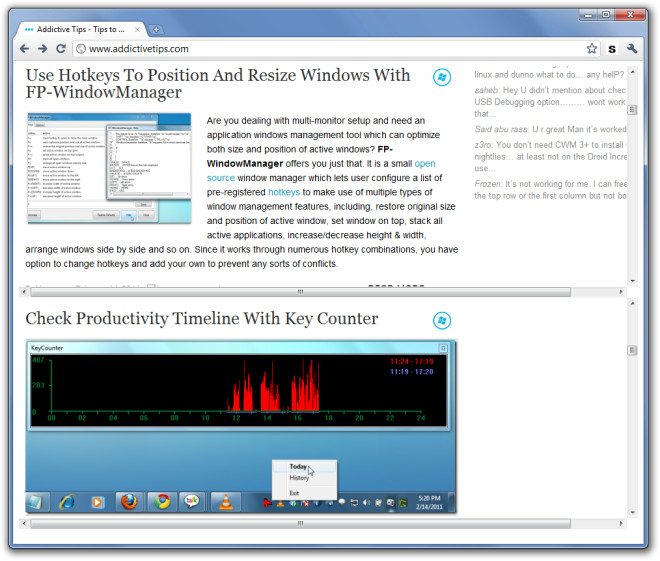Click lower frame vertical scrollbar thumb
Viewport: 660px width, 561px height.
coord(632,350)
